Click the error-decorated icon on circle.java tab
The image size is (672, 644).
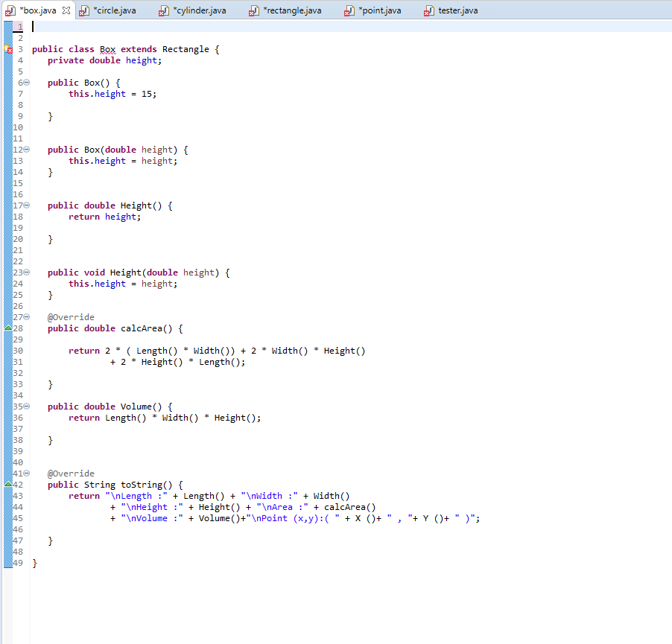point(83,10)
